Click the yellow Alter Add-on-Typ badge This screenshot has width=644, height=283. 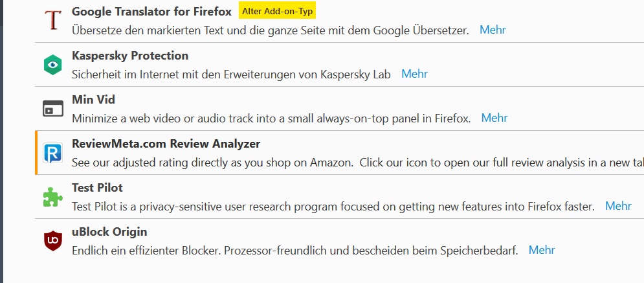pyautogui.click(x=278, y=12)
